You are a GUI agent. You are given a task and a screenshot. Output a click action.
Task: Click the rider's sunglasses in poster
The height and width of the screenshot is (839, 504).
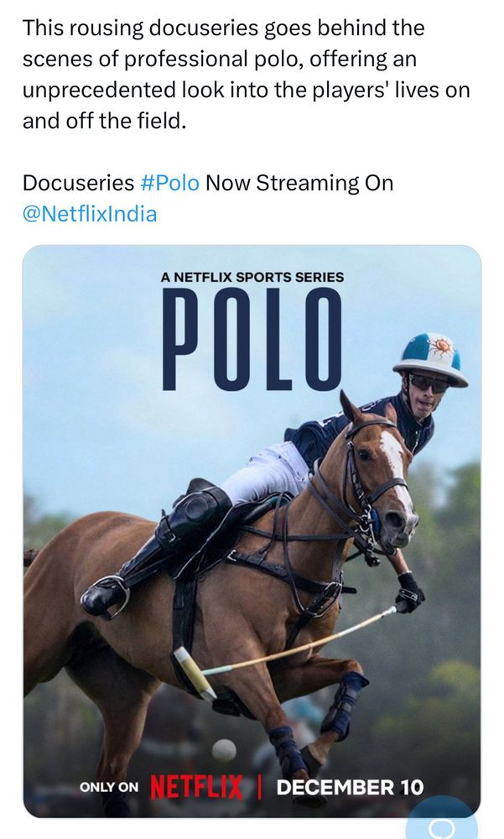point(428,383)
